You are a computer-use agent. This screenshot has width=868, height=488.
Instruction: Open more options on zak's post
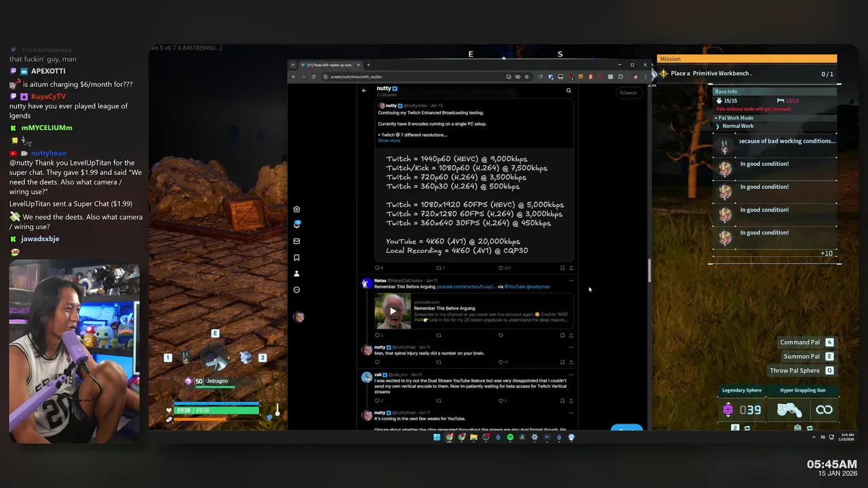[x=571, y=374]
